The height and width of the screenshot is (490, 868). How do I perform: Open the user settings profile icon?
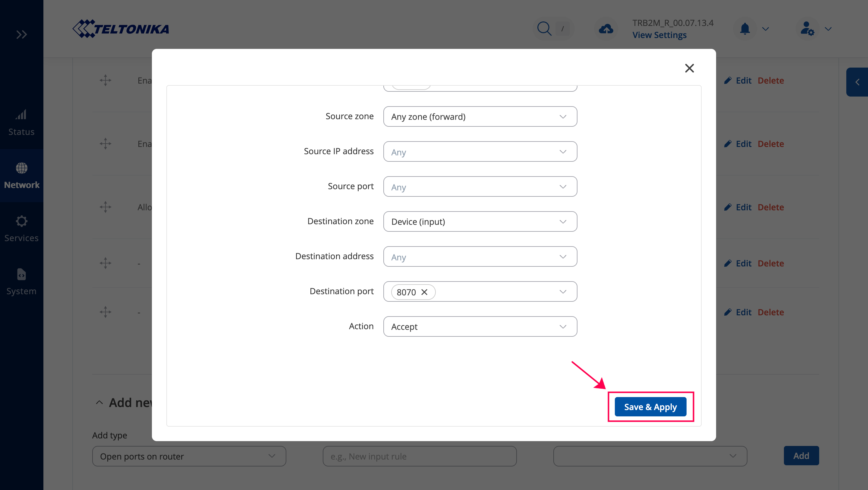(807, 29)
